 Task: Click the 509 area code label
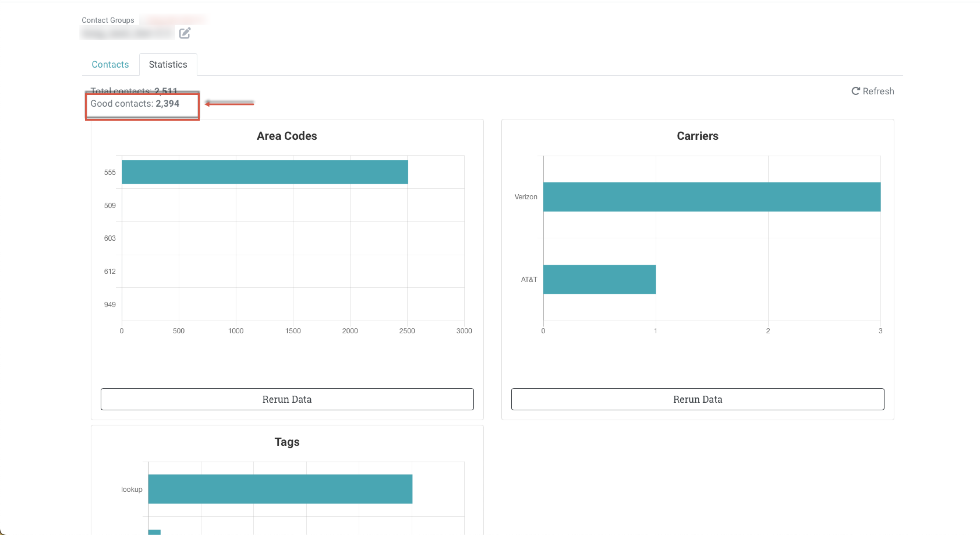(x=109, y=206)
